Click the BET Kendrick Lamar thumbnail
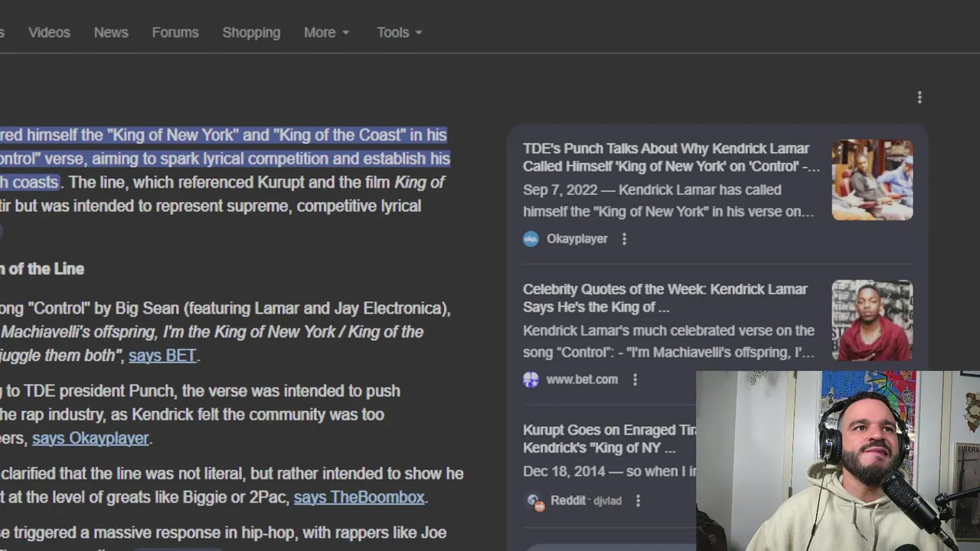Image resolution: width=980 pixels, height=551 pixels. tap(872, 320)
